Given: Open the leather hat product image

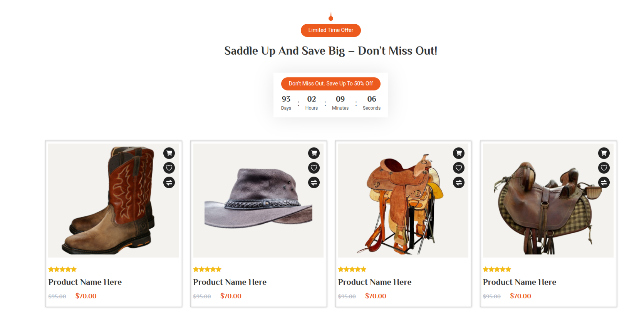Looking at the screenshot, I should click(x=258, y=200).
